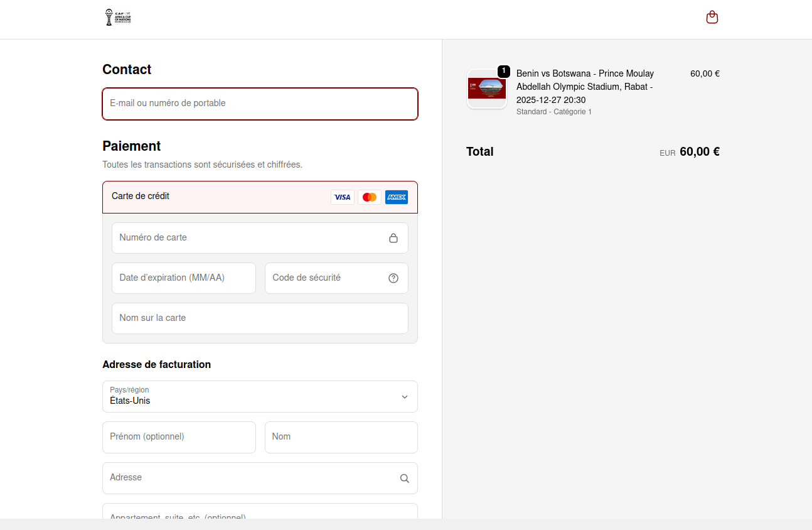Open the shopping bag cart icon
The image size is (812, 530).
(x=712, y=18)
